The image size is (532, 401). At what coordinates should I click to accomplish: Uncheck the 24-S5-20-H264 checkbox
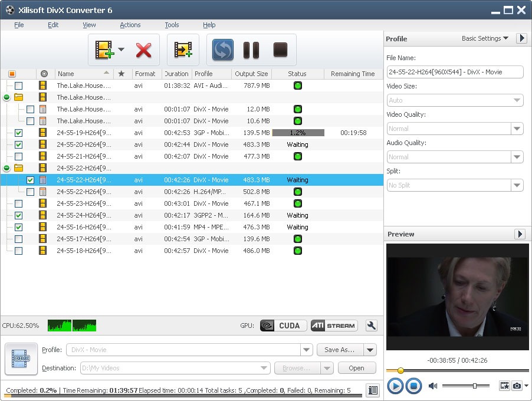(x=19, y=144)
